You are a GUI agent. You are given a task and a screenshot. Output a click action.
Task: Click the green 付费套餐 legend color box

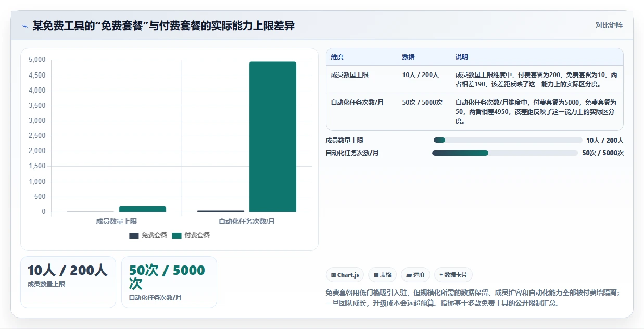point(177,236)
